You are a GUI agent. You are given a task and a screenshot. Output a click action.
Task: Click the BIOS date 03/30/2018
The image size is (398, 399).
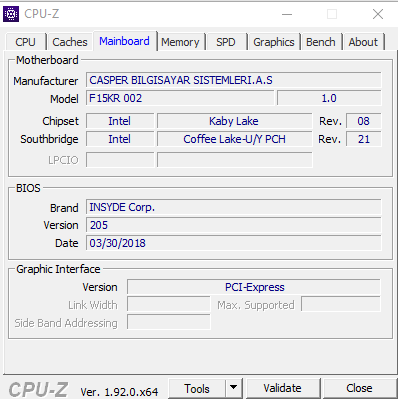[x=234, y=243]
